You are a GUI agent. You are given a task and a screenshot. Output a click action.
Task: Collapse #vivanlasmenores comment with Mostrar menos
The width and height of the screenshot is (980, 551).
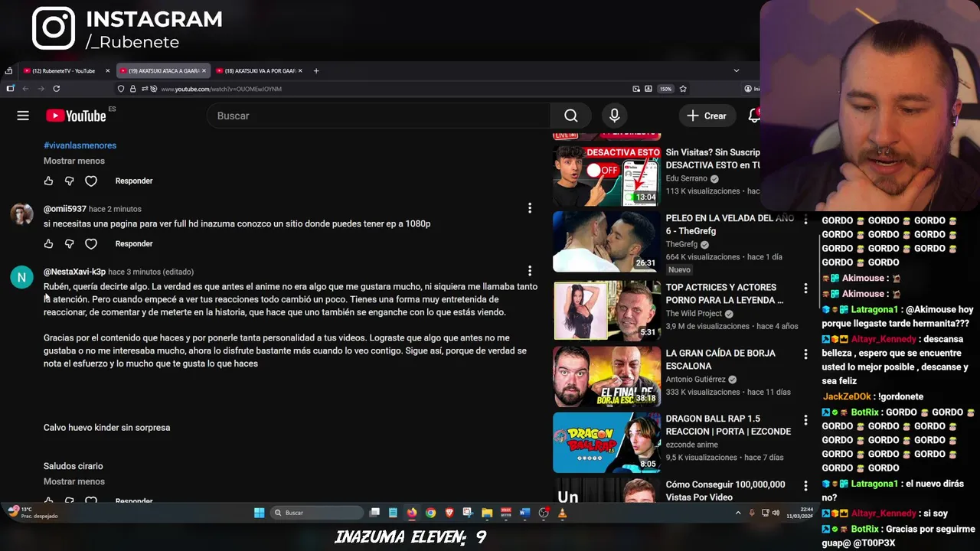coord(74,161)
